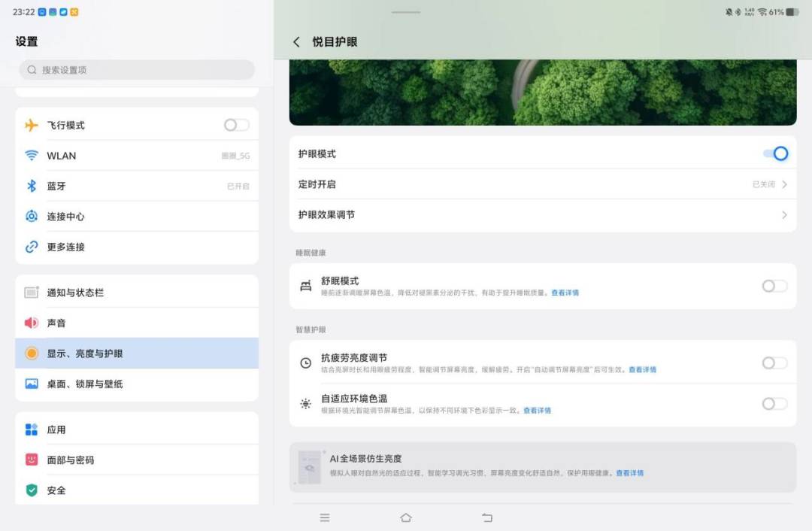Viewport: 812px width, 531px height.
Task: Tap the Wi-Fi status icon in status bar
Action: [762, 12]
